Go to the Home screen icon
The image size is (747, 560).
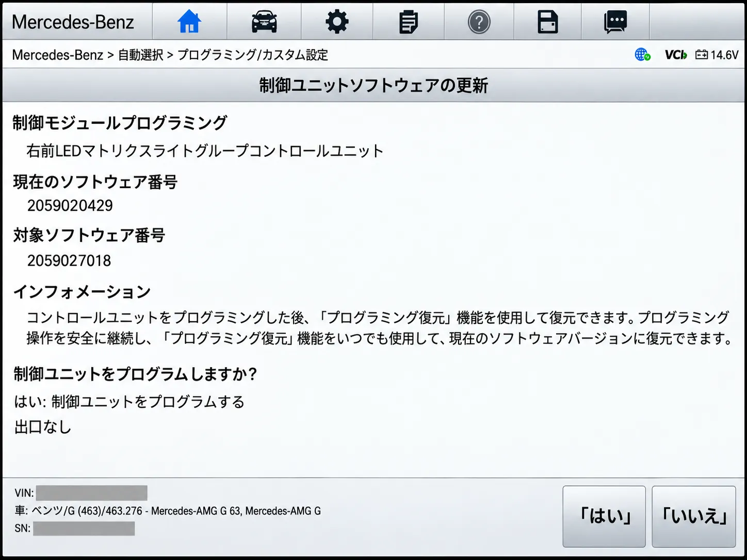click(x=189, y=22)
